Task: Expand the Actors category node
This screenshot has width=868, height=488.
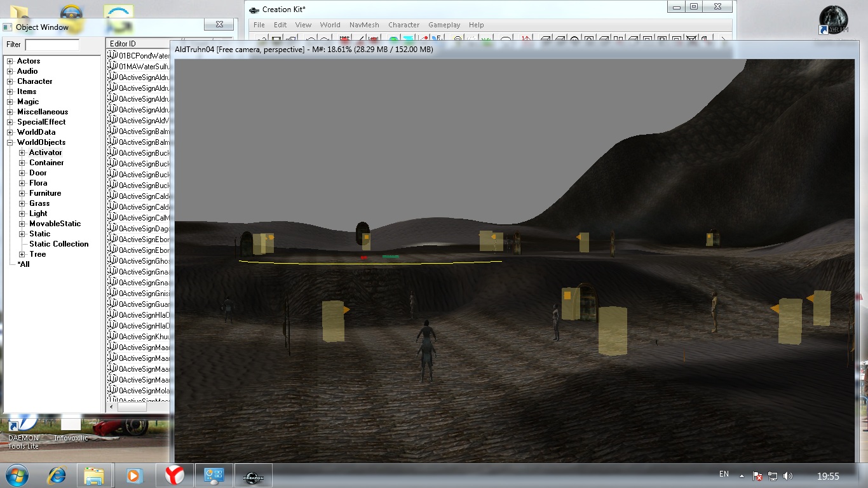Action: tap(10, 61)
